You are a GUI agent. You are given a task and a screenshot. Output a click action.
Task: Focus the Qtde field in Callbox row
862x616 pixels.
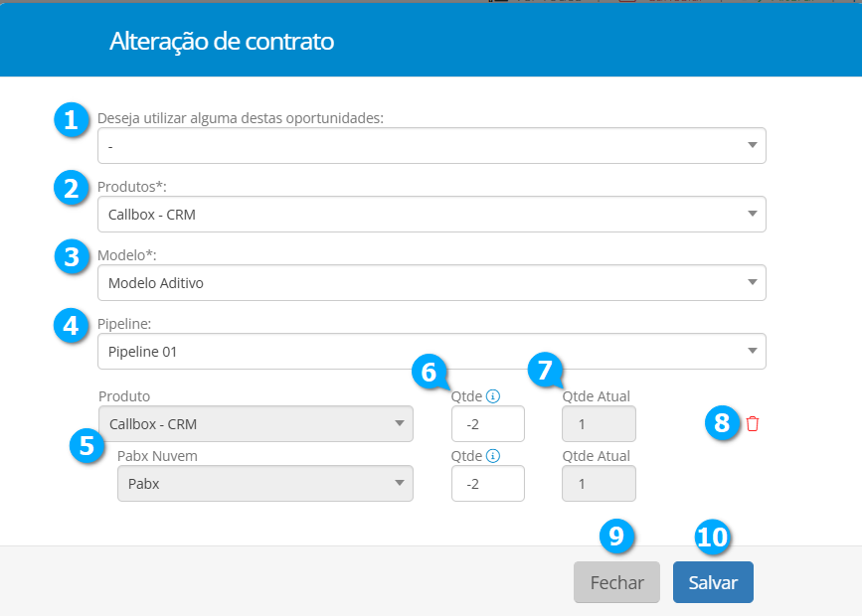point(487,424)
